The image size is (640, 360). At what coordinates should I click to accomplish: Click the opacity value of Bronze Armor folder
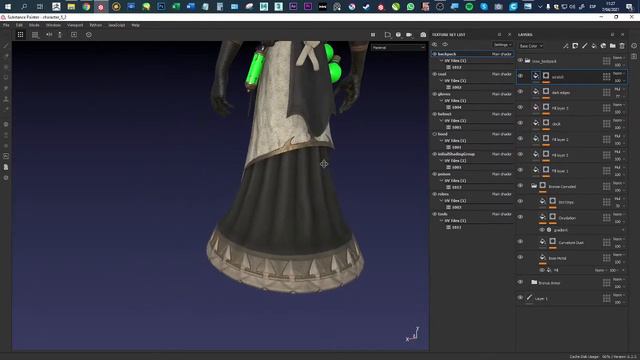click(618, 287)
